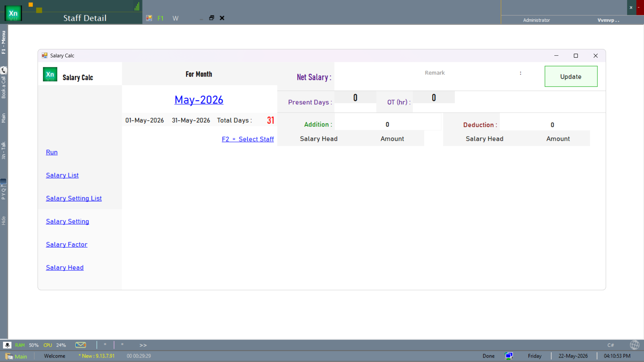The height and width of the screenshot is (362, 644).
Task: Click the CPU usage indicator
Action: 55,345
